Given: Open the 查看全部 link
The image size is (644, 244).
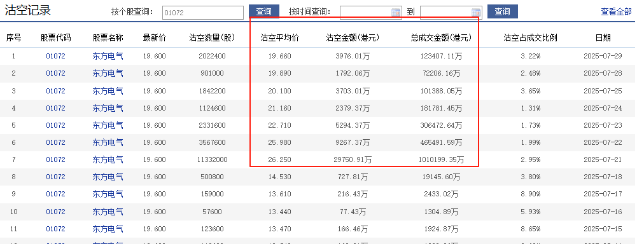Looking at the screenshot, I should click(616, 12).
